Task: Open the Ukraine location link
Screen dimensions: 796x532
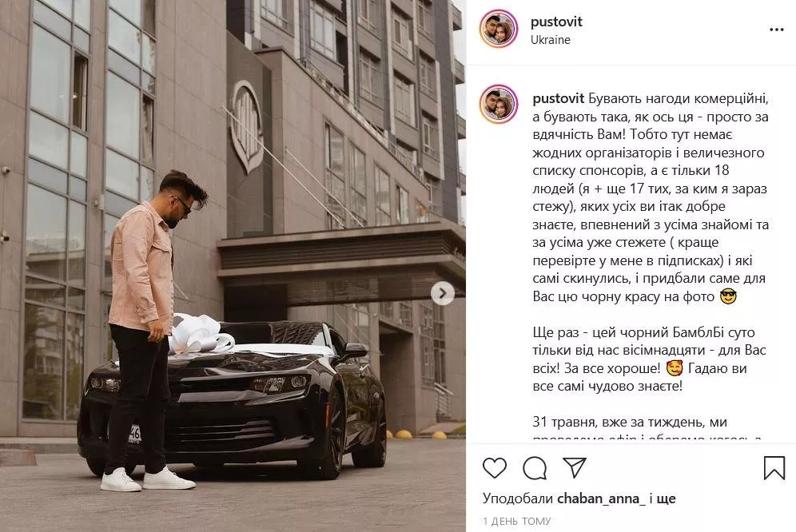Action: tap(551, 40)
